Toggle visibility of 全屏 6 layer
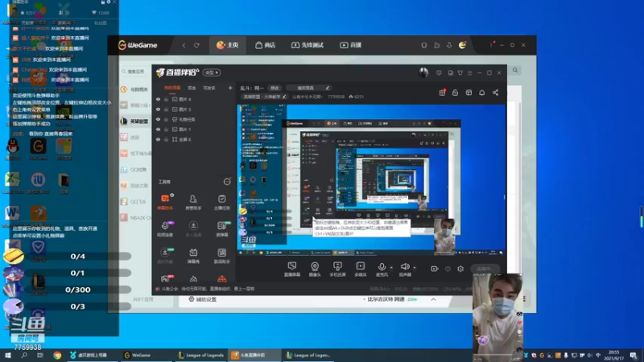 (158, 139)
